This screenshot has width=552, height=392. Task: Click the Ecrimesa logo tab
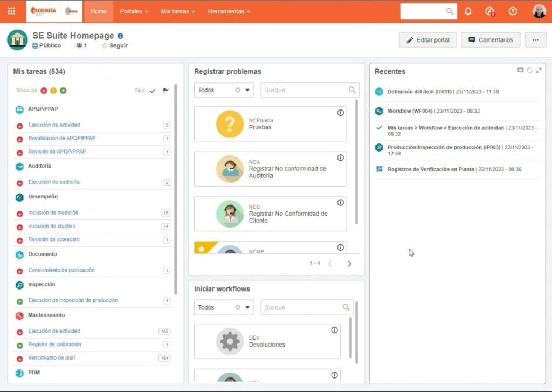(x=43, y=11)
